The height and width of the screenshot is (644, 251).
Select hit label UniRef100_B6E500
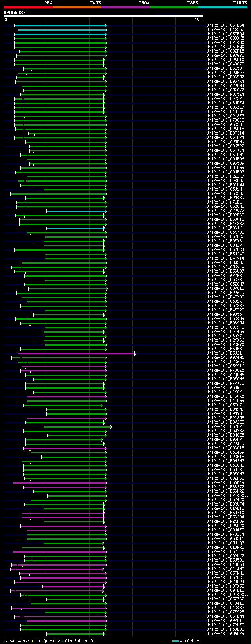(x=225, y=69)
